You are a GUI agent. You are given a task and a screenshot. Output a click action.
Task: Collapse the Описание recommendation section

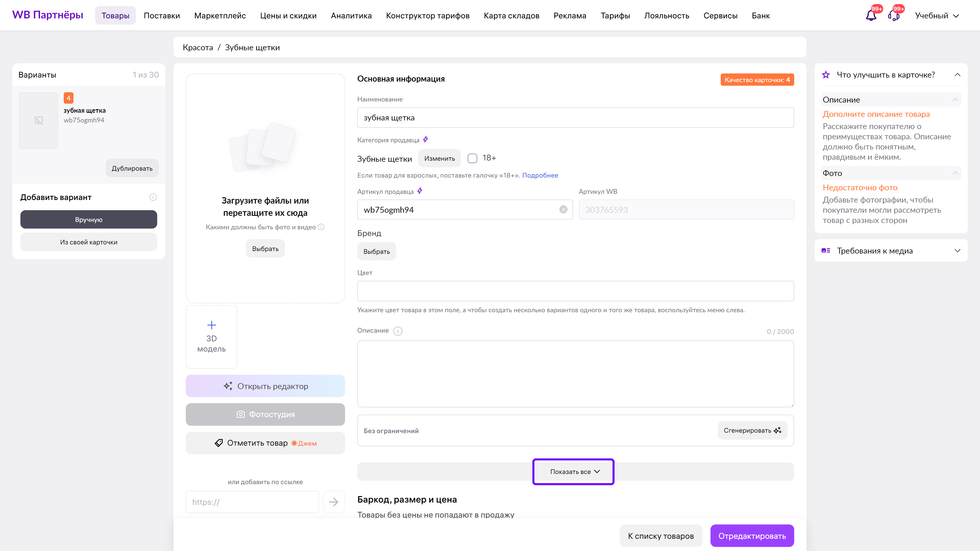click(955, 100)
